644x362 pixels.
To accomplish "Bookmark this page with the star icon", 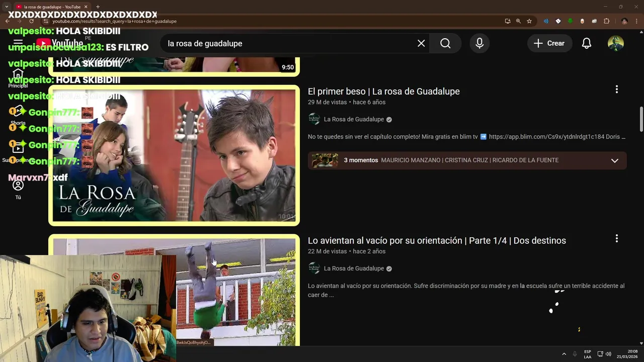I will [529, 21].
